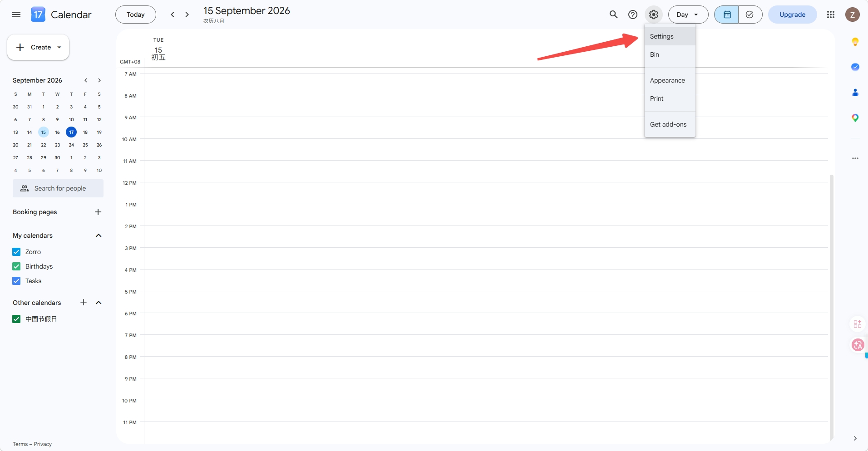The height and width of the screenshot is (451, 868).
Task: Select Get add-ons menu item
Action: pos(670,124)
